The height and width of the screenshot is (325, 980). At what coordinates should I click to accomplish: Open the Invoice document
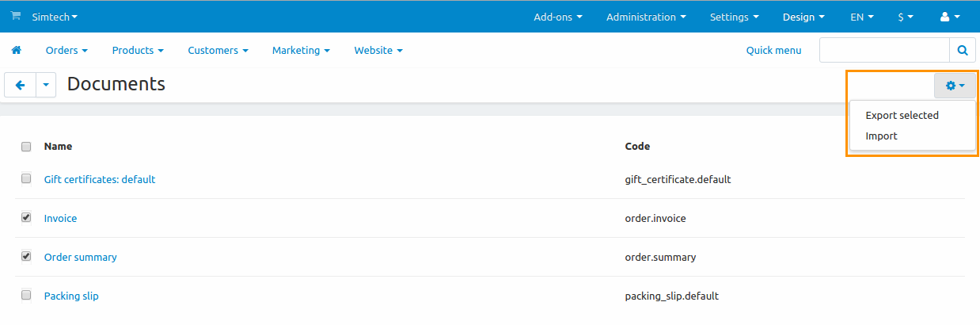61,218
